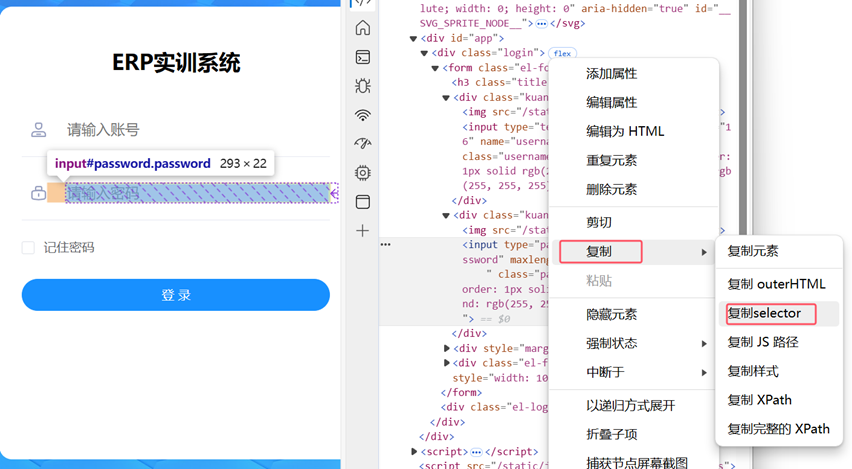Open the DevTools Welcome home icon

pyautogui.click(x=363, y=28)
